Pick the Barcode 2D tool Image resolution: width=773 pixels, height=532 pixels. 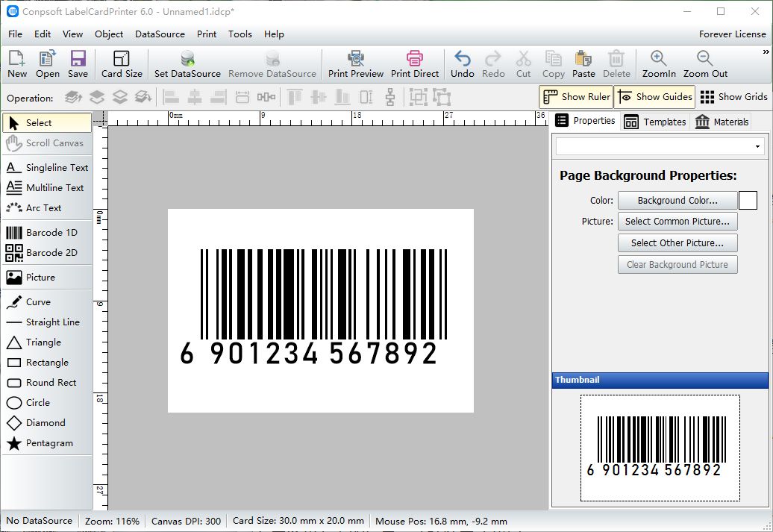(x=47, y=252)
